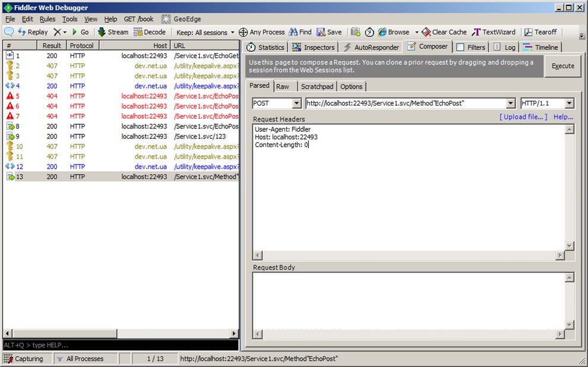Expand the HTTP/1.1 version dropdown

point(569,103)
